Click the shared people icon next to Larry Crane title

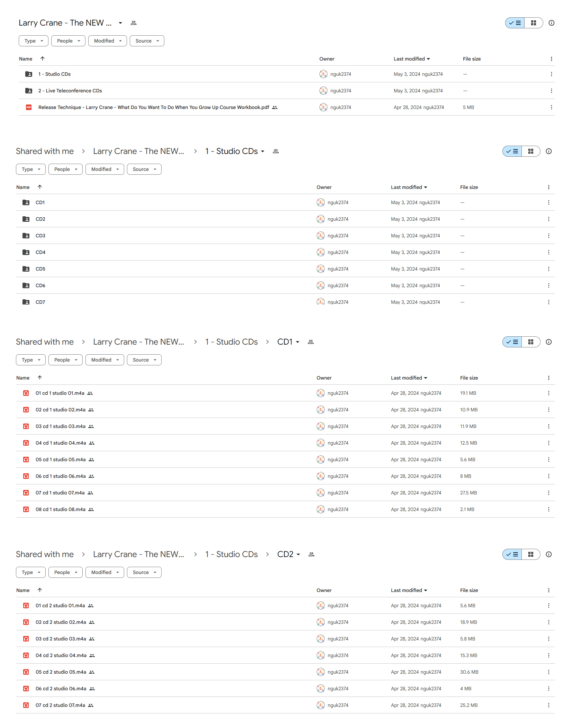tap(134, 23)
